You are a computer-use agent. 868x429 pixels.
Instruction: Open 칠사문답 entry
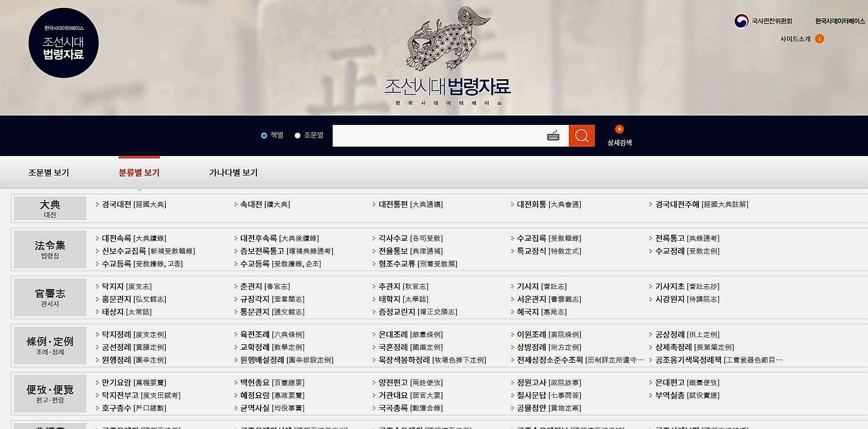tap(549, 396)
